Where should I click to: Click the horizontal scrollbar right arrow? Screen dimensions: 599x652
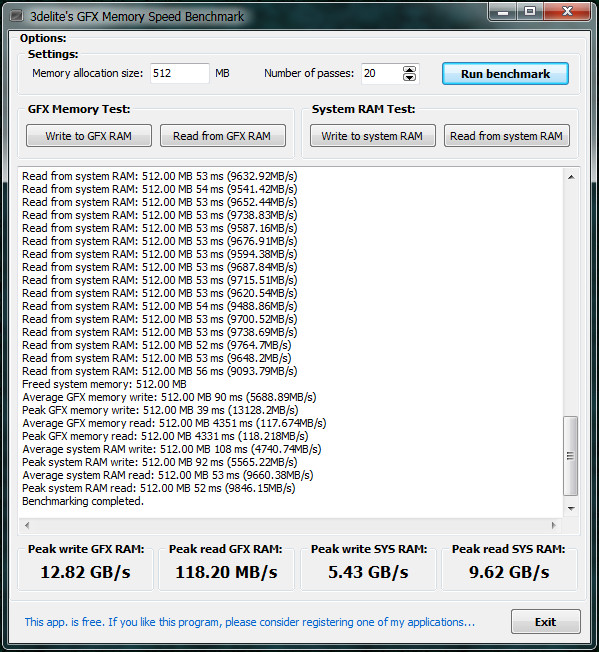pyautogui.click(x=554, y=525)
